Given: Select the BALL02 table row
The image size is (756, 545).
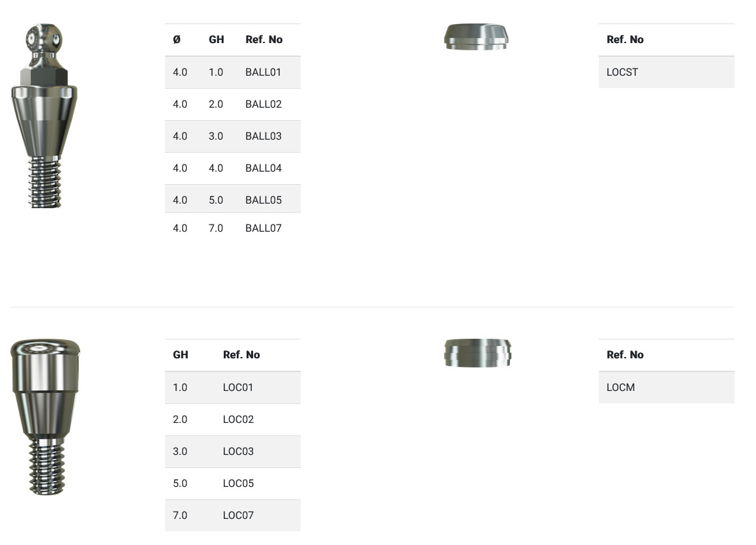Looking at the screenshot, I should [x=232, y=104].
